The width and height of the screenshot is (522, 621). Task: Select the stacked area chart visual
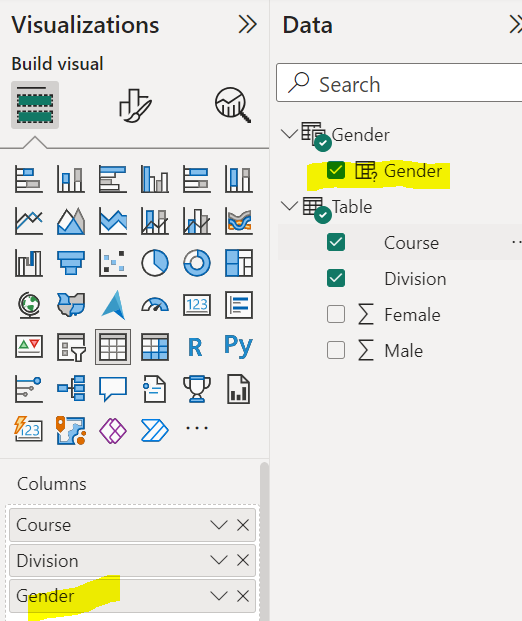click(113, 221)
